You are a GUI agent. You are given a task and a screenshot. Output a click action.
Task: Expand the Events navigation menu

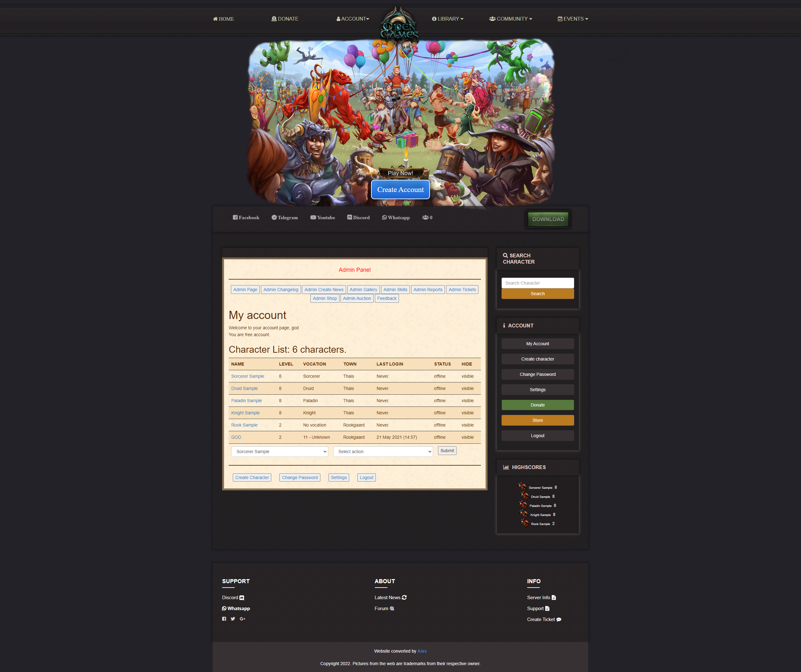[x=573, y=19]
